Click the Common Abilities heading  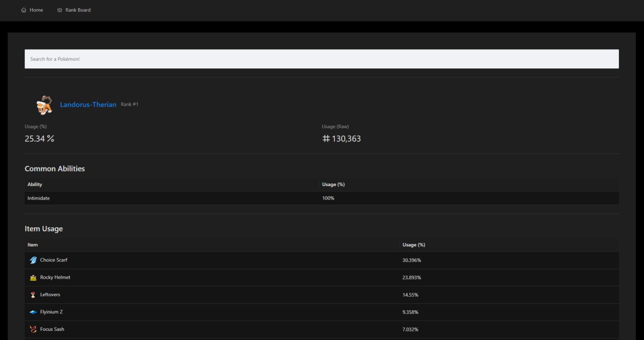point(55,168)
